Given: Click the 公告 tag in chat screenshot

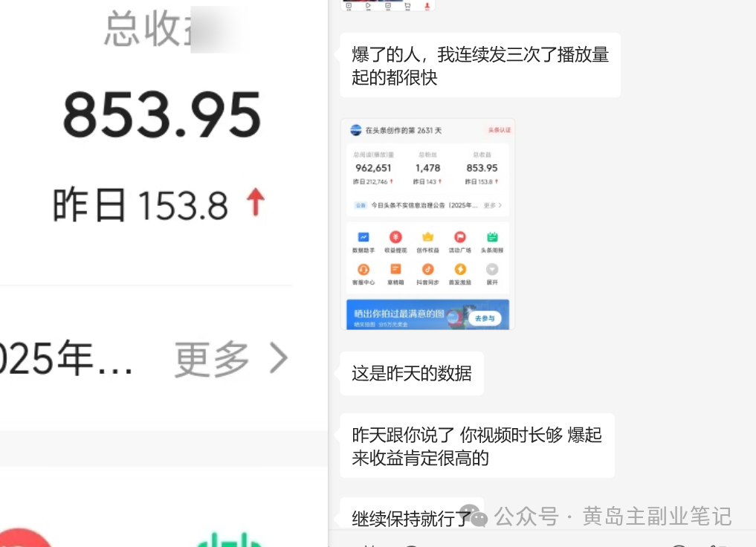Looking at the screenshot, I should (x=361, y=205).
